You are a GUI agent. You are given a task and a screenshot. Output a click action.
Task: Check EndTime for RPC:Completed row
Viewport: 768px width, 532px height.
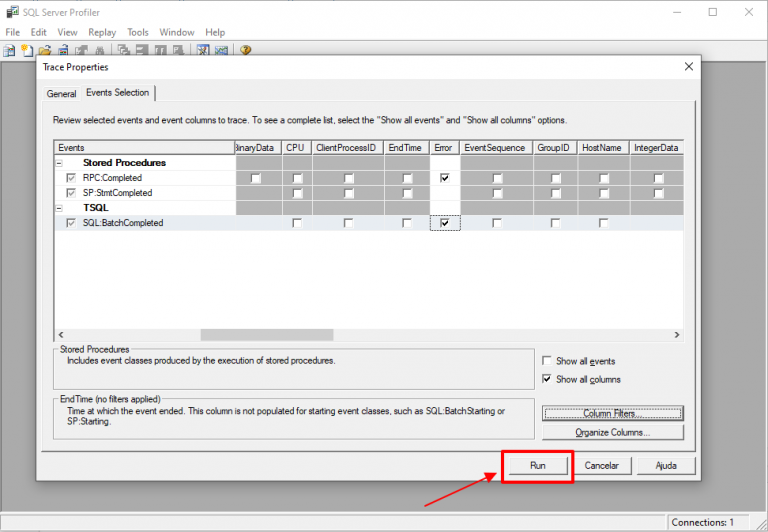[x=407, y=178]
